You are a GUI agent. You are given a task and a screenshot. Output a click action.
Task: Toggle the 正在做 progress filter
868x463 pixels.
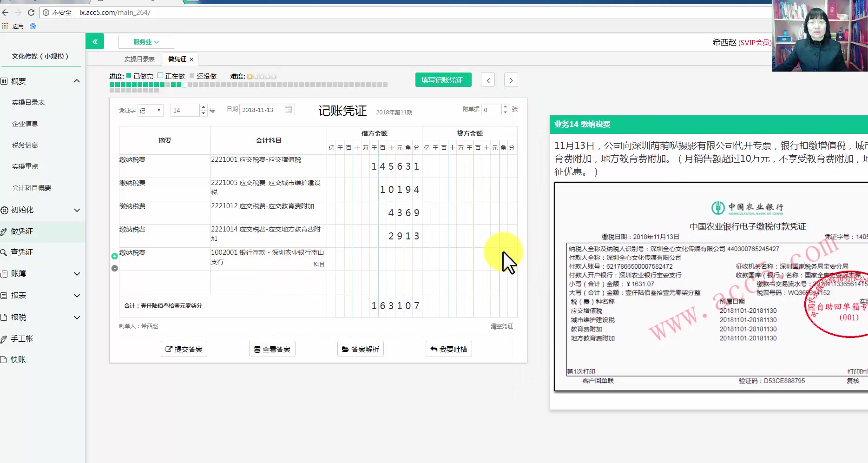[x=161, y=76]
